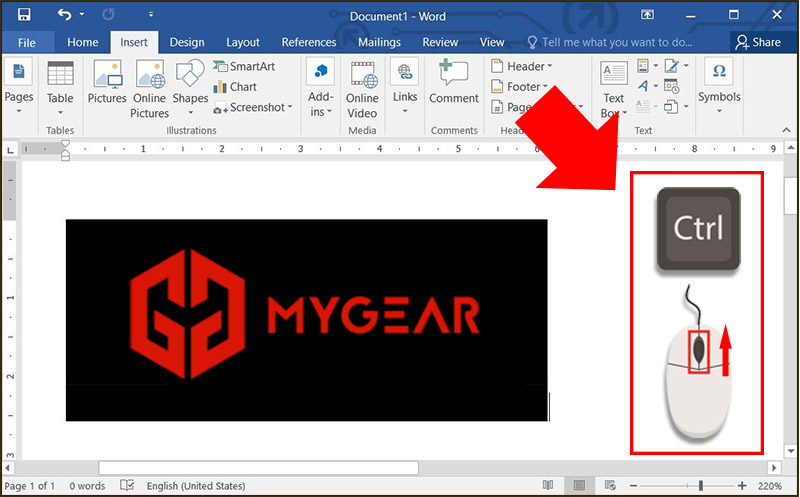Click the first line indent marker on ruler
Image resolution: width=800 pixels, height=497 pixels.
65,144
